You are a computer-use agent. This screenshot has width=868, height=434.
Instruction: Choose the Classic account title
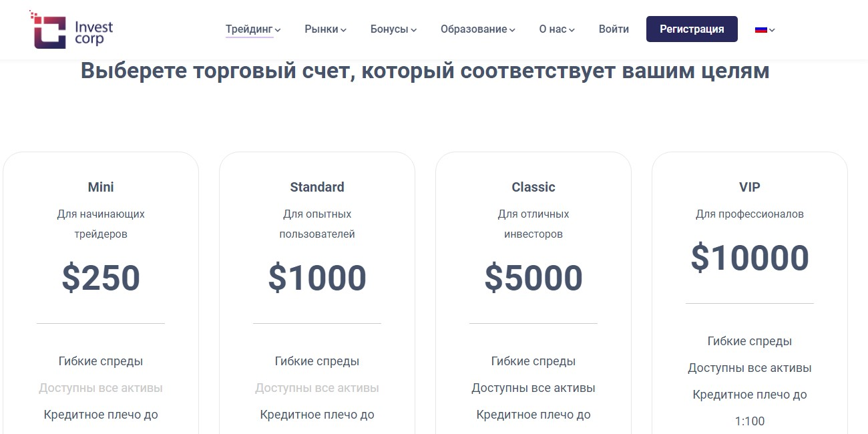pos(533,187)
